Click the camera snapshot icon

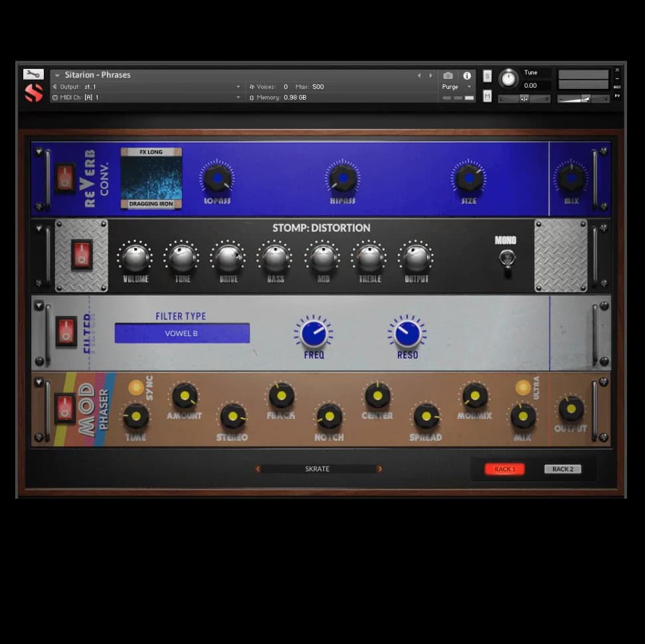(448, 76)
